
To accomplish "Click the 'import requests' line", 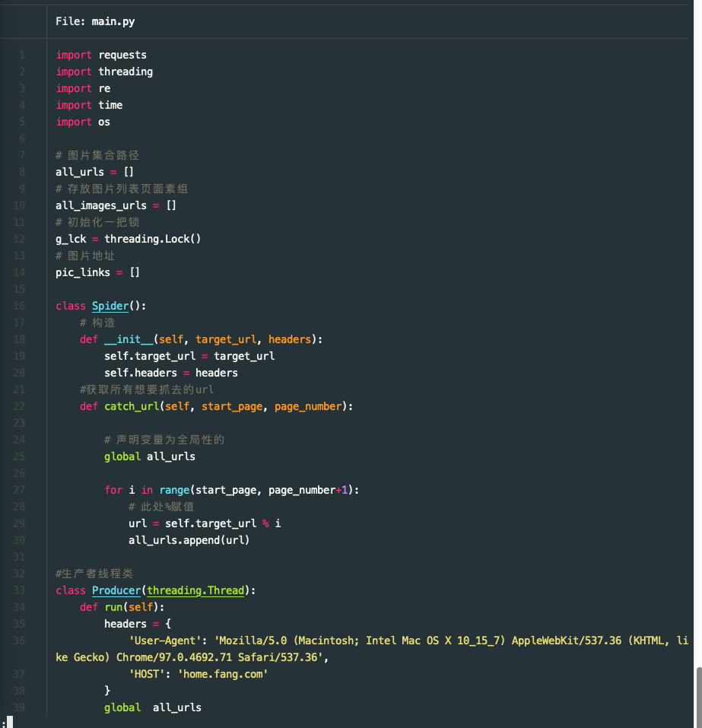I will coord(101,55).
